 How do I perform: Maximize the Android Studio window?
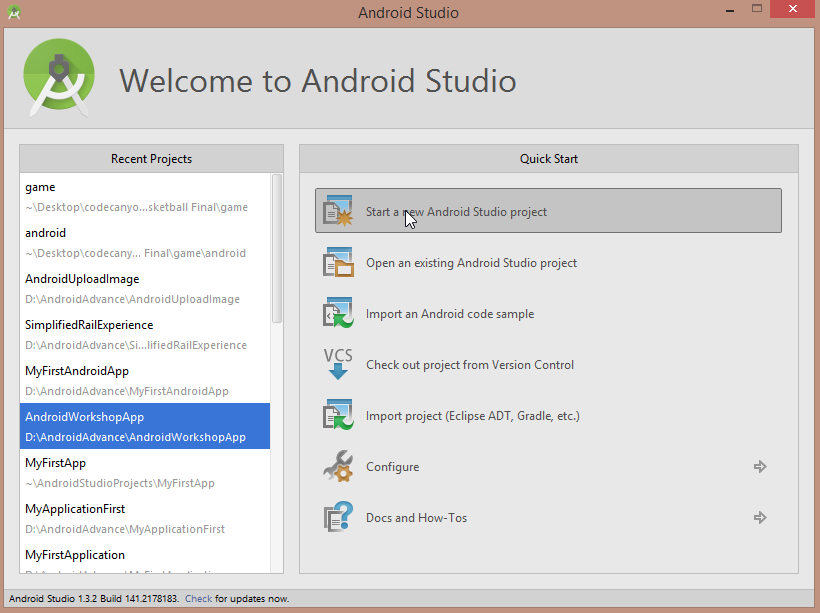click(757, 8)
